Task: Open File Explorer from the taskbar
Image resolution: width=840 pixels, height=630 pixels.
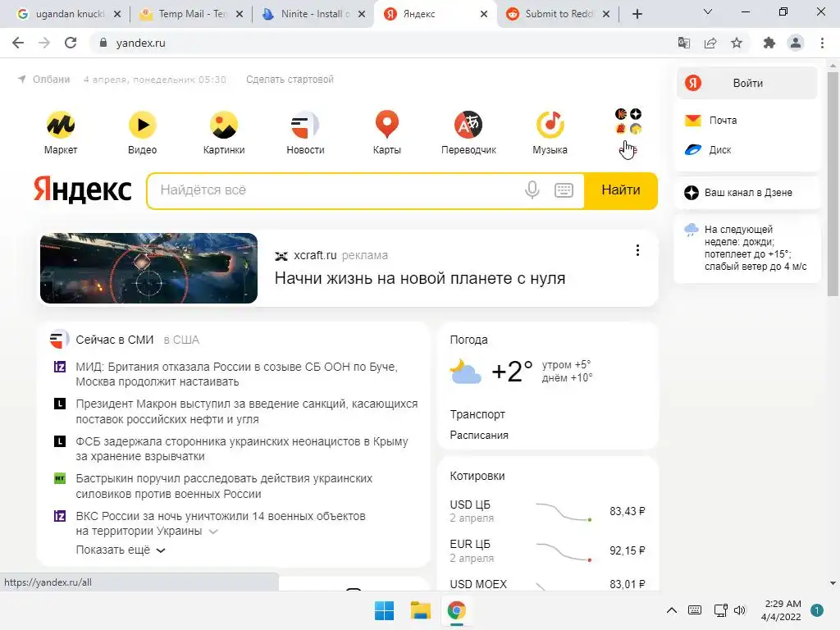Action: pyautogui.click(x=421, y=610)
